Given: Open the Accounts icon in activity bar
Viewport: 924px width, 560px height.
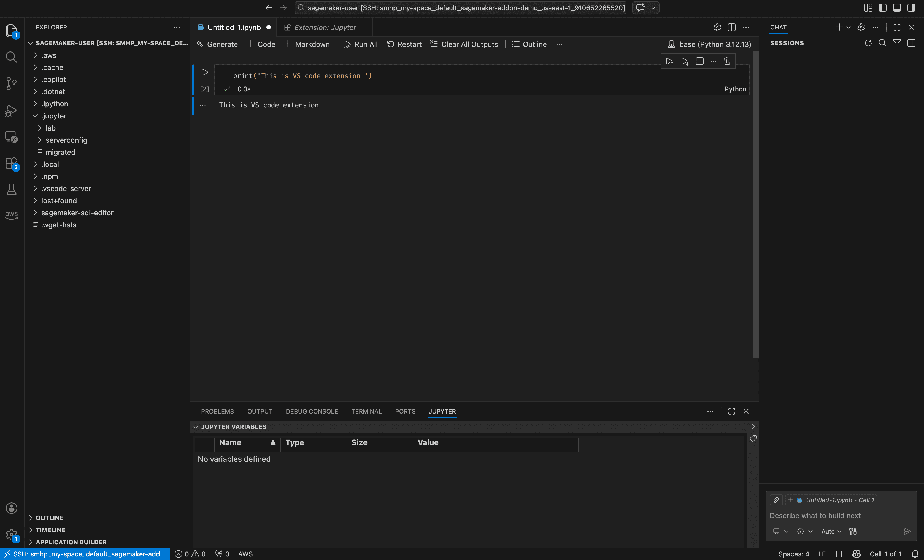Looking at the screenshot, I should coord(12,508).
